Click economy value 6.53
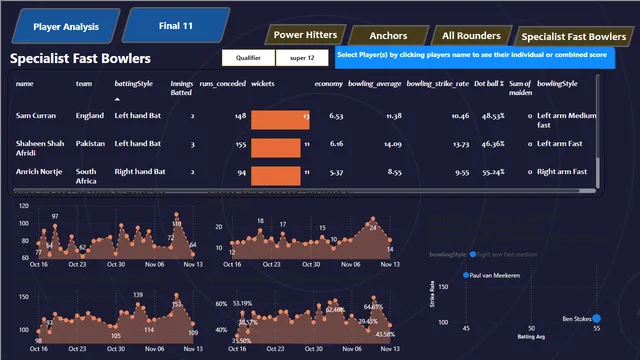The height and width of the screenshot is (360, 640). click(336, 116)
